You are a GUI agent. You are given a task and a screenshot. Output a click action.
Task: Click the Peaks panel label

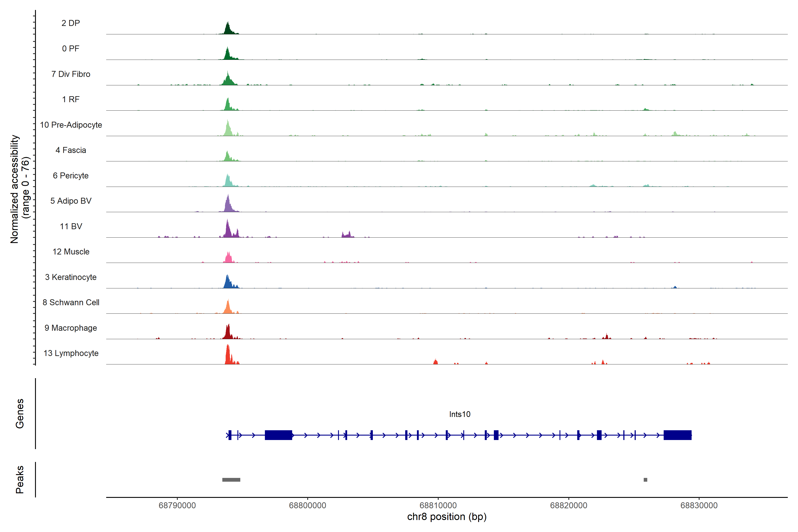[x=20, y=479]
